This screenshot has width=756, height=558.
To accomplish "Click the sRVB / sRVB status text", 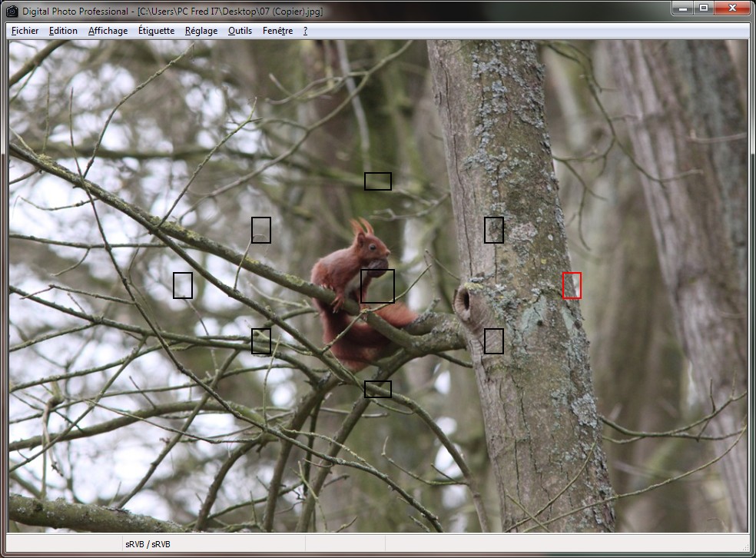I will coord(148,544).
